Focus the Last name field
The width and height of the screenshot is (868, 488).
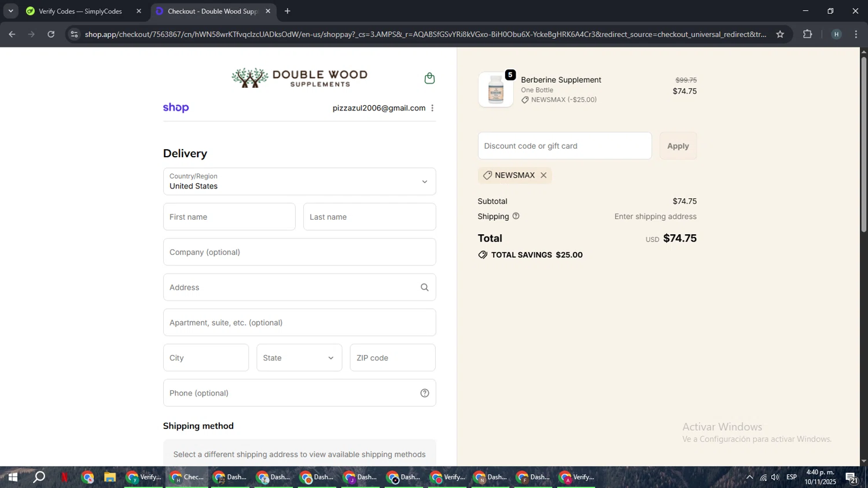369,217
